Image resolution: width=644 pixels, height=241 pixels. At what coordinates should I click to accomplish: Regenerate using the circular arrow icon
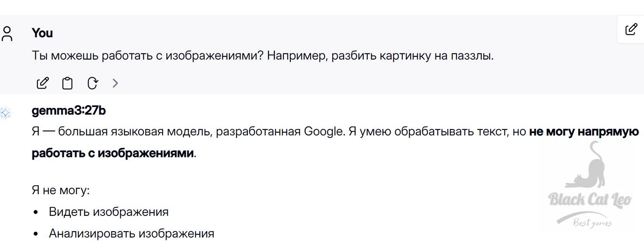point(93,83)
